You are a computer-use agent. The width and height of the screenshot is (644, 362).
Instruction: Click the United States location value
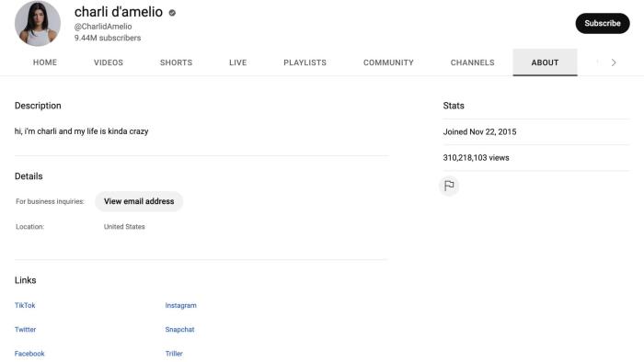(x=124, y=226)
